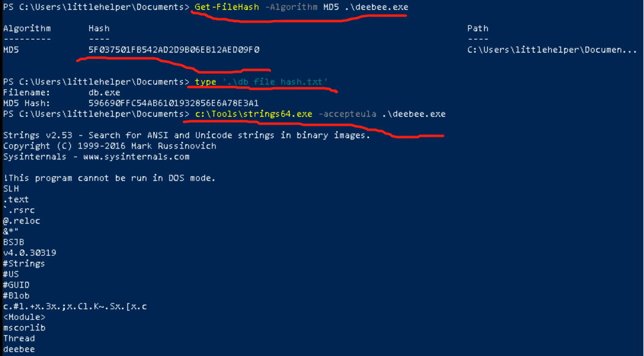This screenshot has width=644, height=356.
Task: Click the v4.0.30319 version string
Action: (x=29, y=253)
